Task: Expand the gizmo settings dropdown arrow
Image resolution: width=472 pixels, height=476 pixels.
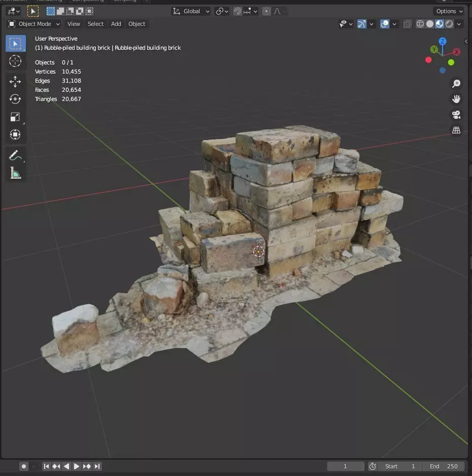Action: point(371,24)
